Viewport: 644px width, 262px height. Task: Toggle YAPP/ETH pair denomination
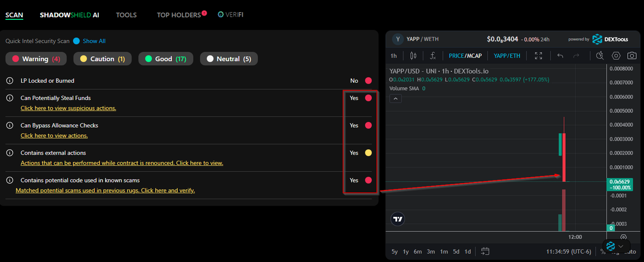507,56
